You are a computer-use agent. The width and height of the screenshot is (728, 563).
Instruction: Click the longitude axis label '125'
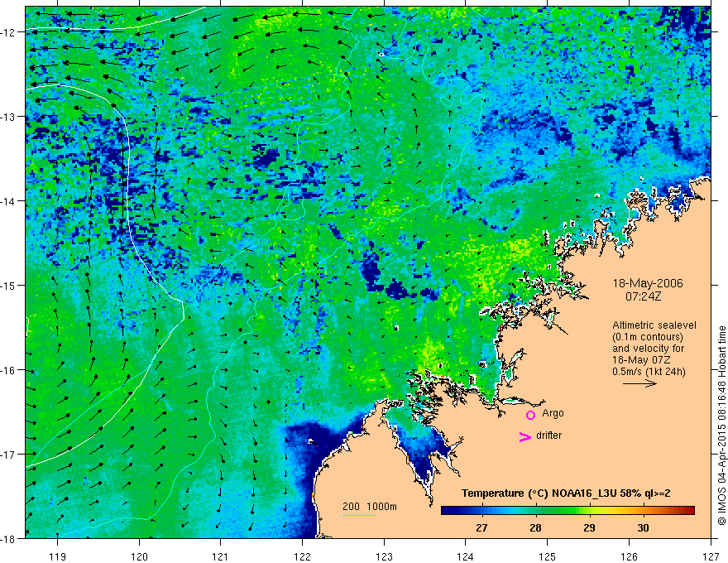548,556
